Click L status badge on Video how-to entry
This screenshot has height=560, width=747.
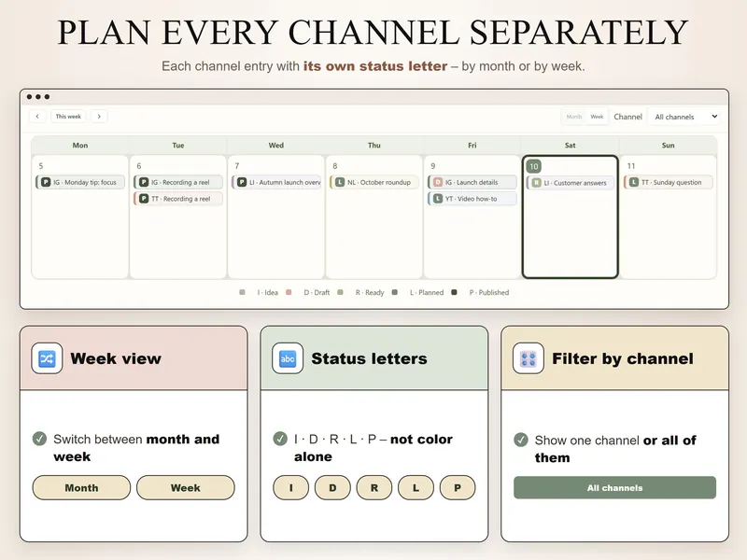[x=438, y=199]
